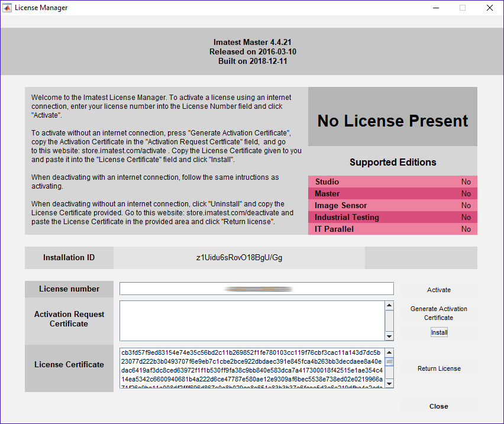
Task: Click the Imatest Master 4.4.21 header text
Action: (253, 42)
